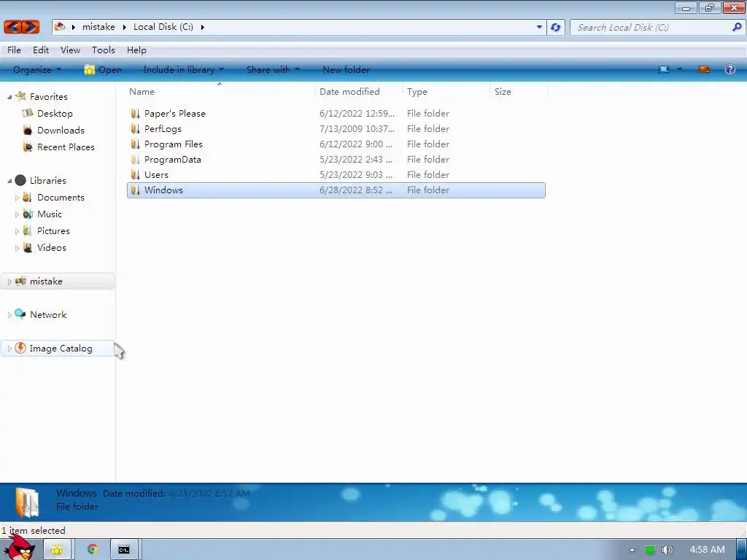
Task: Click the Local Disk (C:) breadcrumb
Action: coord(163,27)
